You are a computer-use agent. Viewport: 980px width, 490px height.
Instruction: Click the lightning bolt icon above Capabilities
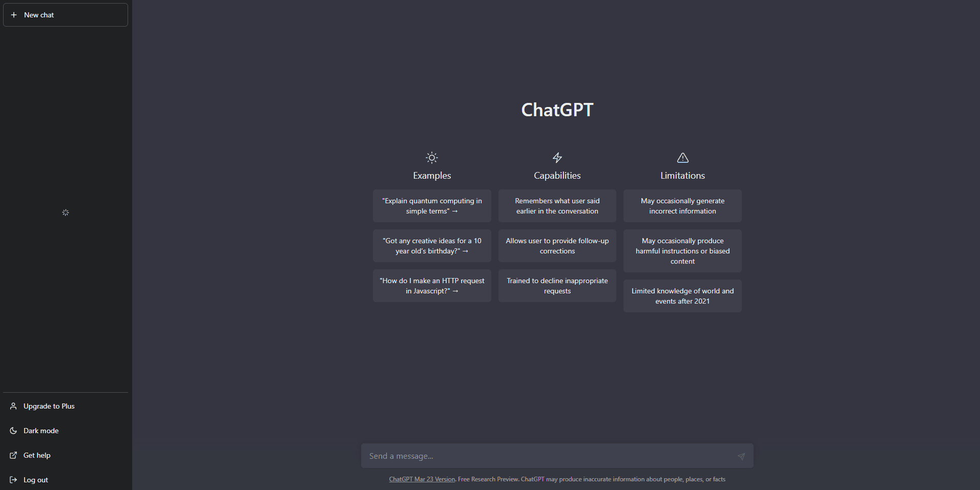pyautogui.click(x=557, y=158)
